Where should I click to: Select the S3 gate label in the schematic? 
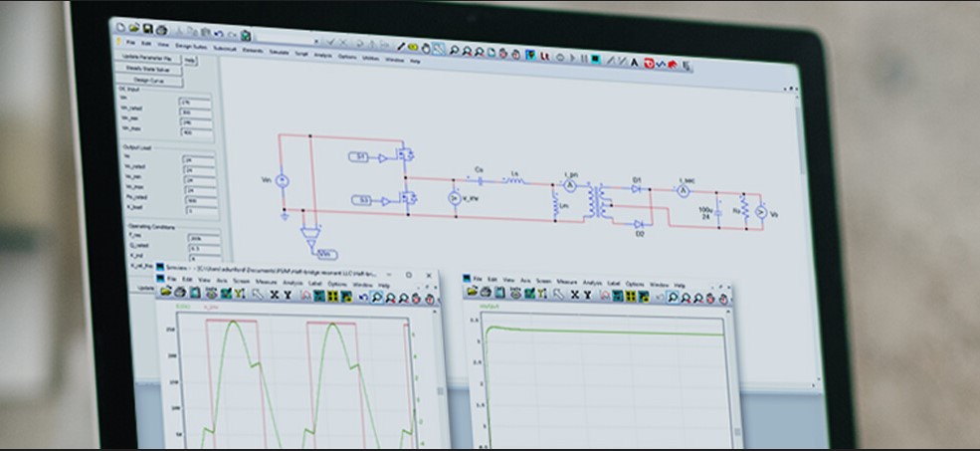(361, 200)
